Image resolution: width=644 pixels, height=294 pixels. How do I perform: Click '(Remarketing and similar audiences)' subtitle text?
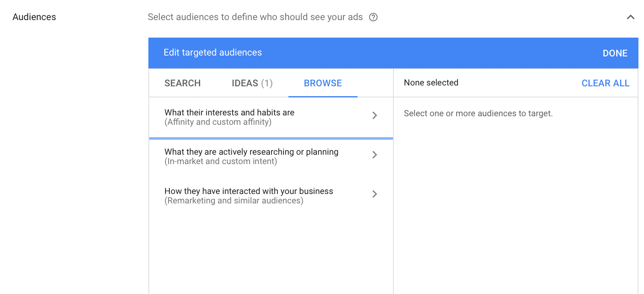[x=234, y=201]
